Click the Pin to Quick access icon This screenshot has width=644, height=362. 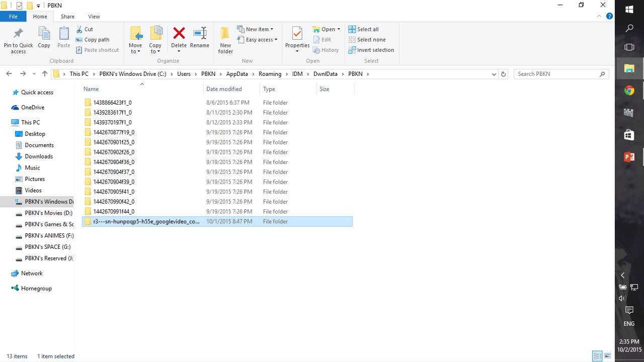click(18, 34)
